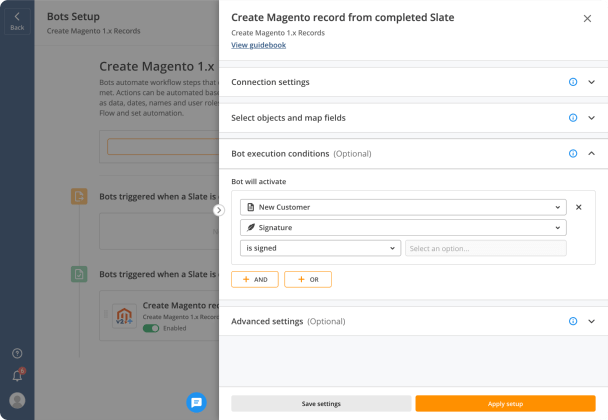The height and width of the screenshot is (420, 608).
Task: Open the is signed condition dropdown
Action: click(320, 248)
